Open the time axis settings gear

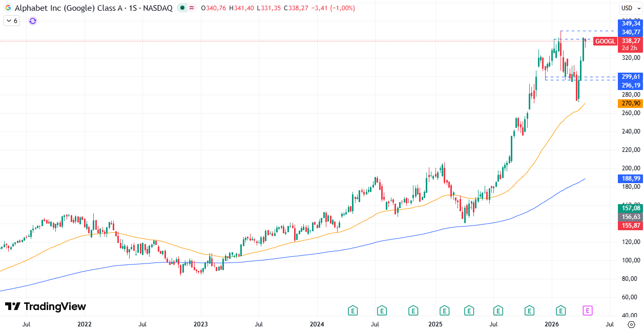(631, 324)
